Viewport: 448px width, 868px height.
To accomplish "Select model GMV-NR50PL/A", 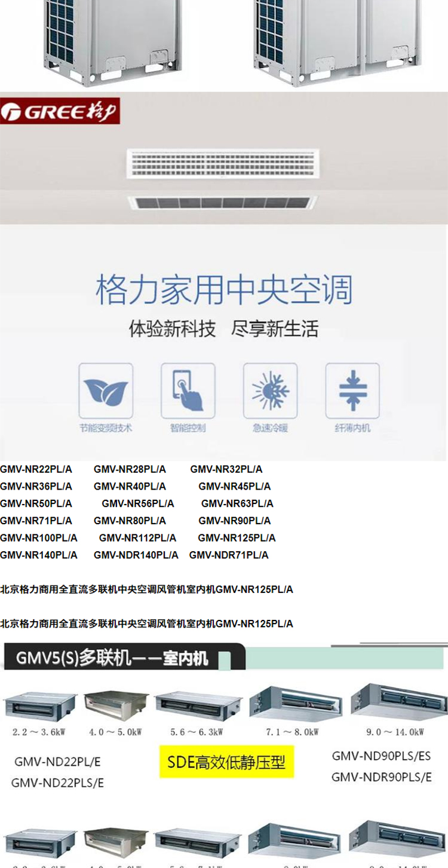I will pos(36,504).
